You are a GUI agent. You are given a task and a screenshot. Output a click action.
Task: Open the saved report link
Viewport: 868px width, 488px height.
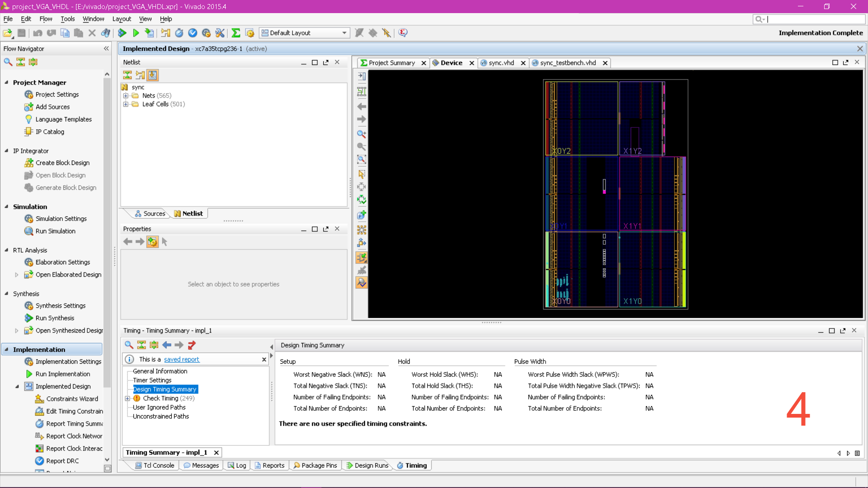pos(181,359)
